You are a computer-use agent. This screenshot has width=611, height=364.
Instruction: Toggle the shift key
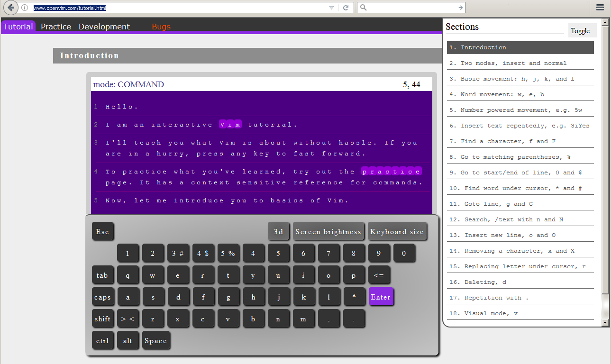[x=102, y=318]
